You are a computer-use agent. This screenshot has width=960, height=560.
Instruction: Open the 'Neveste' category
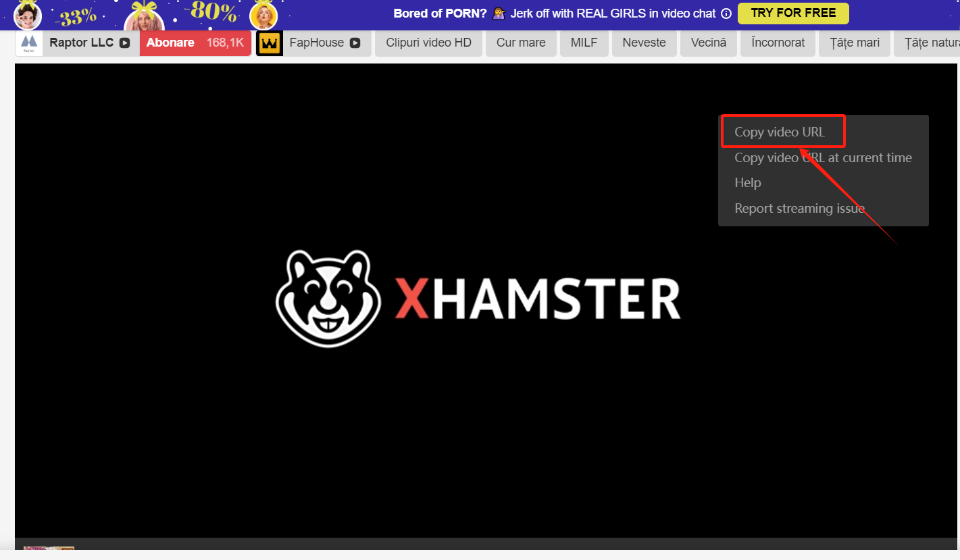tap(644, 42)
